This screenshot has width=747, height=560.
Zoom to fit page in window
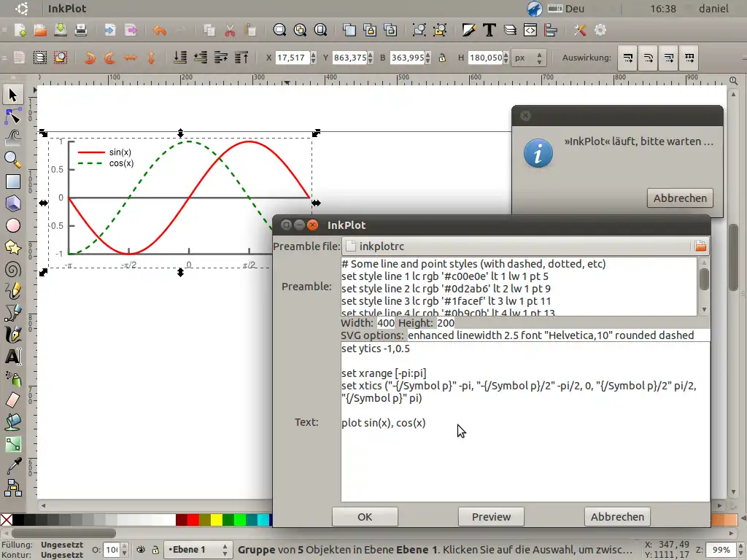click(x=321, y=31)
